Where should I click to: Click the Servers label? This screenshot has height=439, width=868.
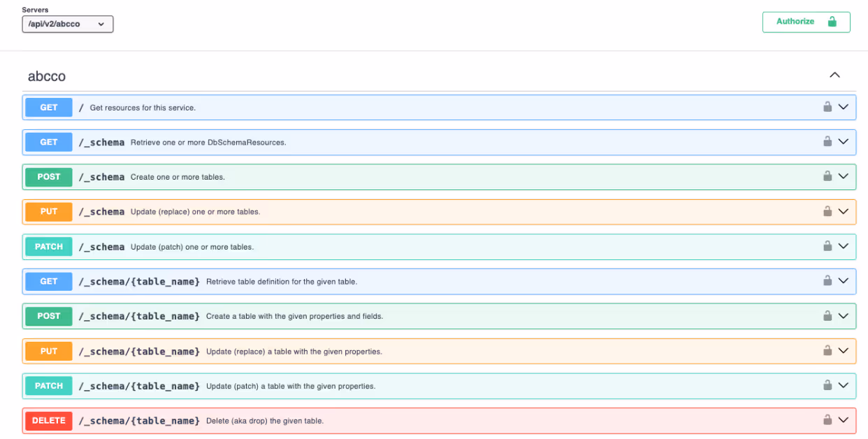tap(35, 10)
